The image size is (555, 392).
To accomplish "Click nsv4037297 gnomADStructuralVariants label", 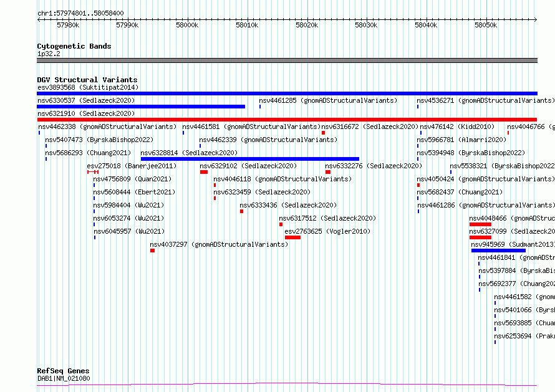I will point(219,244).
